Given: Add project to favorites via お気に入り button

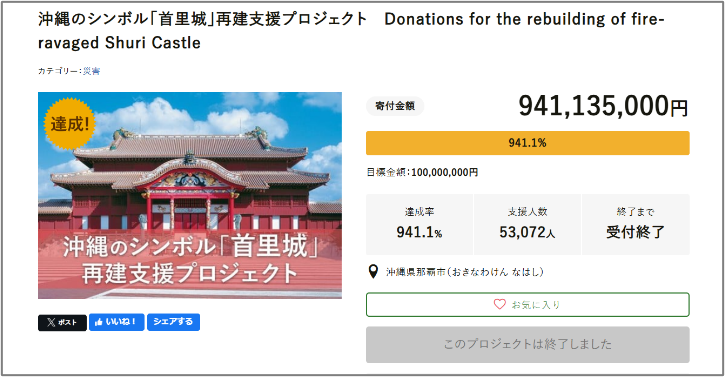Looking at the screenshot, I should [x=528, y=304].
